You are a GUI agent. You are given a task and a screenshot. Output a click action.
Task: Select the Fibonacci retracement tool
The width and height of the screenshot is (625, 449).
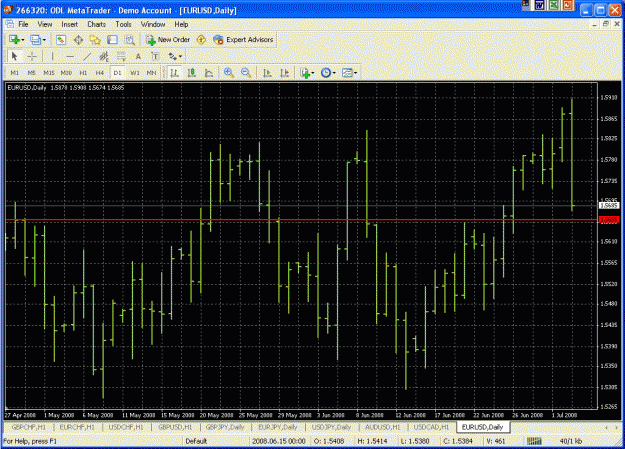(x=121, y=56)
